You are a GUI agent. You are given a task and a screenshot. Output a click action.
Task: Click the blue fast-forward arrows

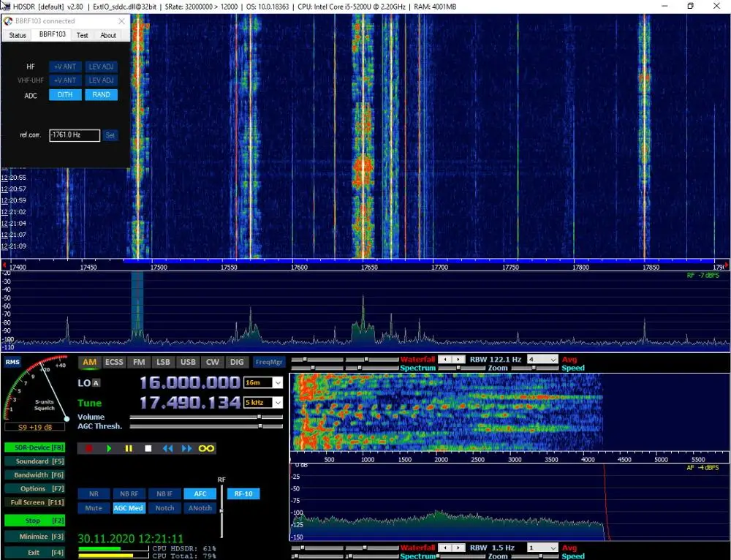186,448
